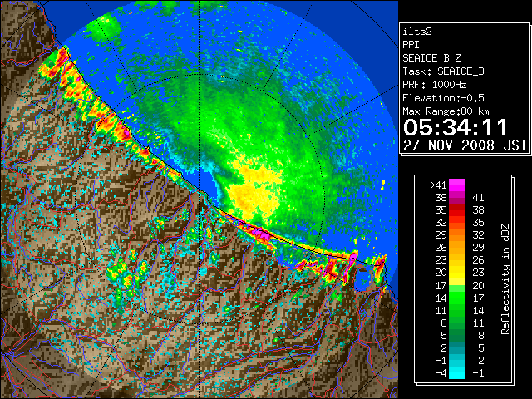Click the Task: SEAICE_B line
The image size is (532, 399).
point(443,71)
